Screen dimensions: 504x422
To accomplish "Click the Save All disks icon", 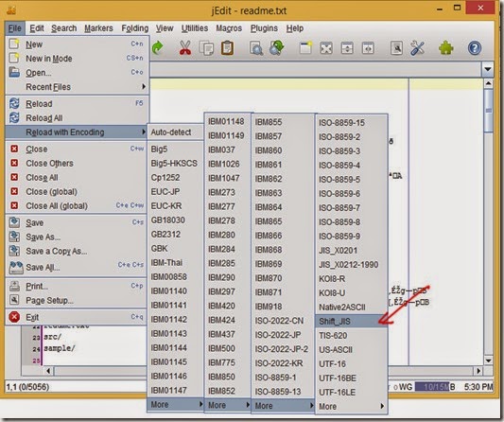I will pos(16,267).
